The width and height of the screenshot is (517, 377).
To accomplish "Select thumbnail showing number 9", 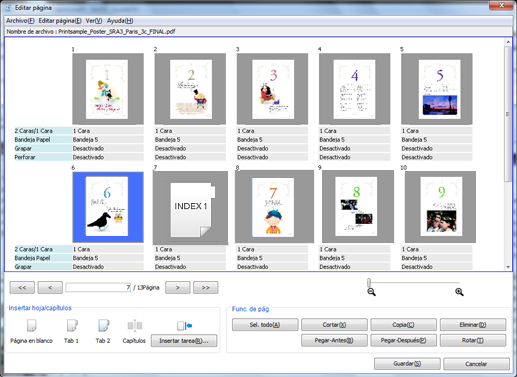I will [440, 207].
